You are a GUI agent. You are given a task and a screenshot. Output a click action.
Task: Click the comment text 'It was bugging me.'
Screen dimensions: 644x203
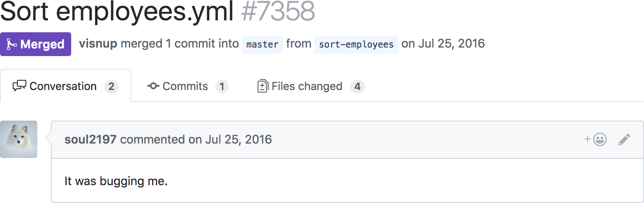coord(116,181)
